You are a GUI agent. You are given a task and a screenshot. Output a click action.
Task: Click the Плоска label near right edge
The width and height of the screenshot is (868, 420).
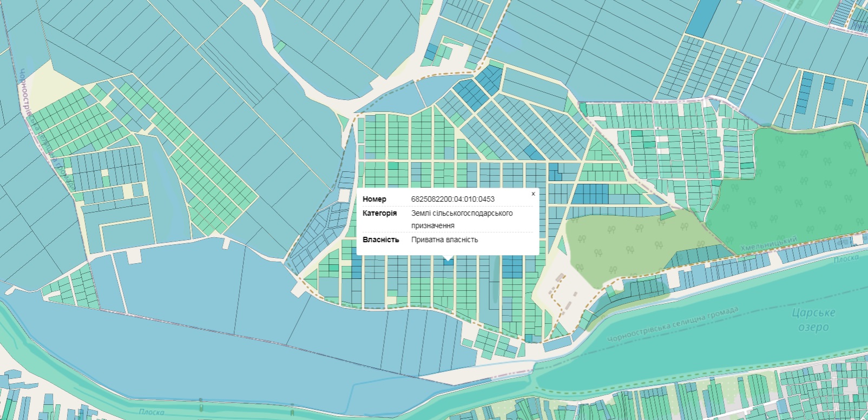pyautogui.click(x=846, y=258)
